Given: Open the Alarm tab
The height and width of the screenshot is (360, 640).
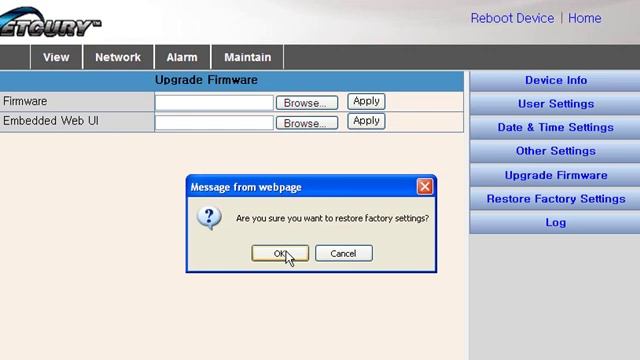Looking at the screenshot, I should tap(182, 57).
